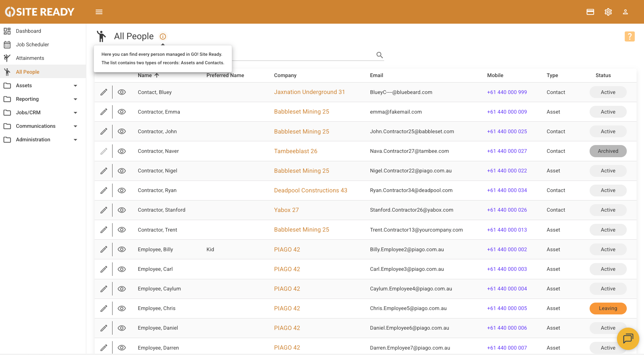The image size is (644, 355).
Task: Open the hamburger navigation menu
Action: 99,12
